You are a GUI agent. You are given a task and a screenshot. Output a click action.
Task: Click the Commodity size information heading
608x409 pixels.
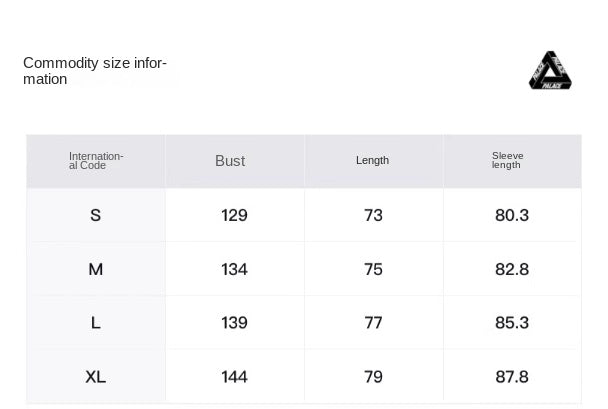95,71
